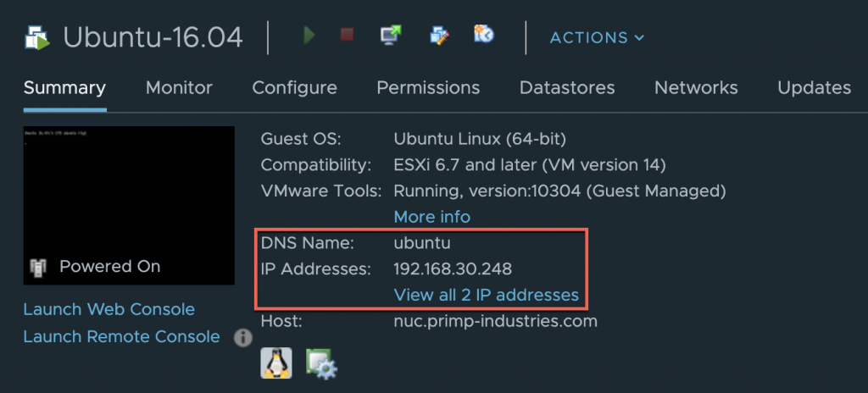
Task: Click the info icon beside Launch Remote Console
Action: coord(243,337)
